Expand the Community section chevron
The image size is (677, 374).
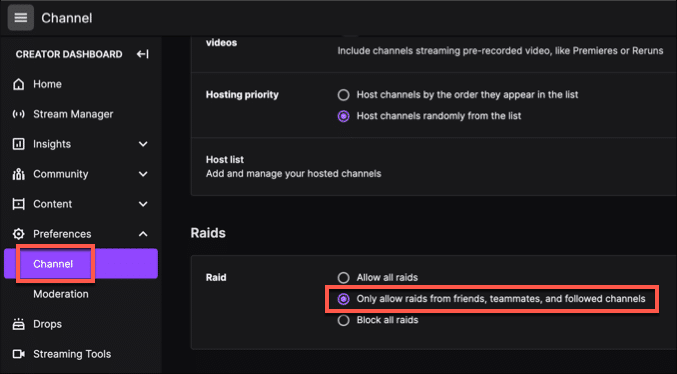tap(143, 174)
